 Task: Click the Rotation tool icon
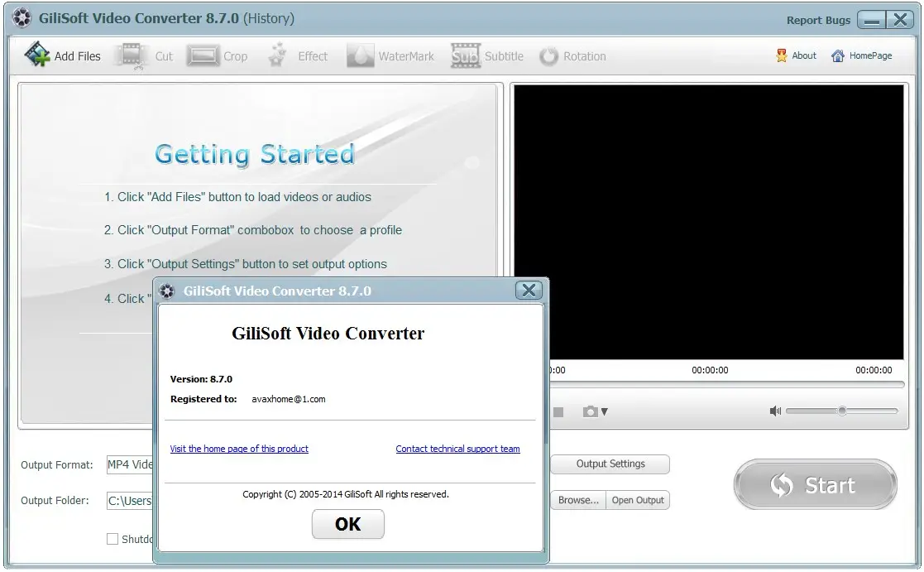548,56
